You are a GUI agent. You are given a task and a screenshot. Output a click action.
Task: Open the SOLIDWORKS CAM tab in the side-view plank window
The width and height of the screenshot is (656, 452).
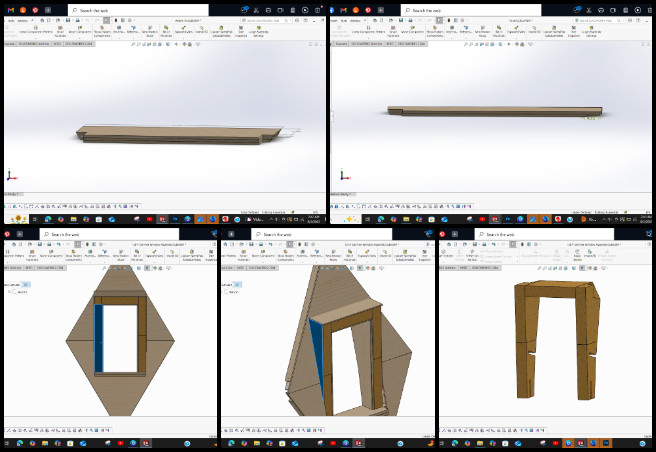[412, 44]
